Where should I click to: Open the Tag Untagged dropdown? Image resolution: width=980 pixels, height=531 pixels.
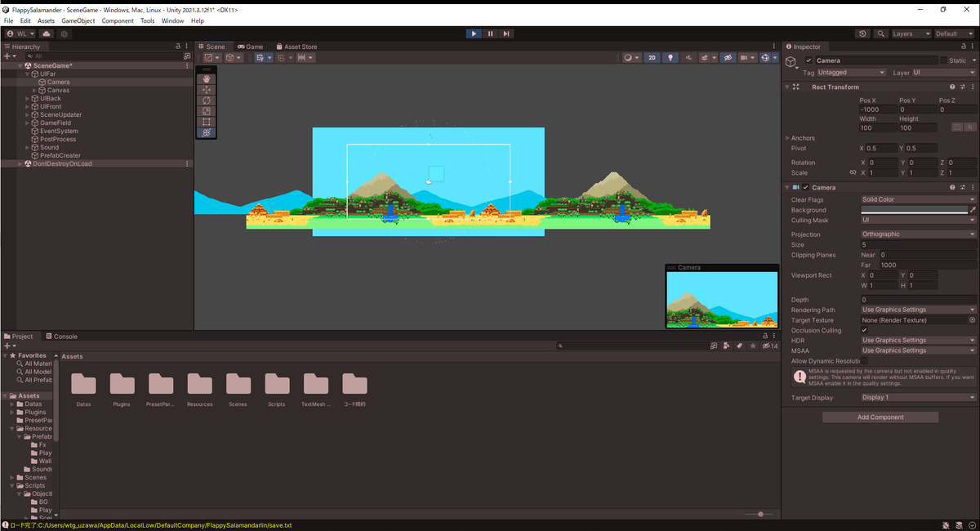pyautogui.click(x=852, y=73)
